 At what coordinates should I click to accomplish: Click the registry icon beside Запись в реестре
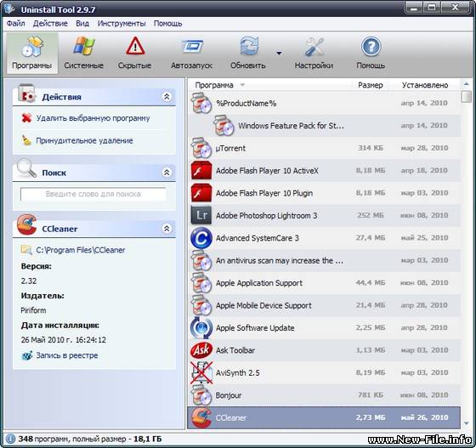pos(27,355)
